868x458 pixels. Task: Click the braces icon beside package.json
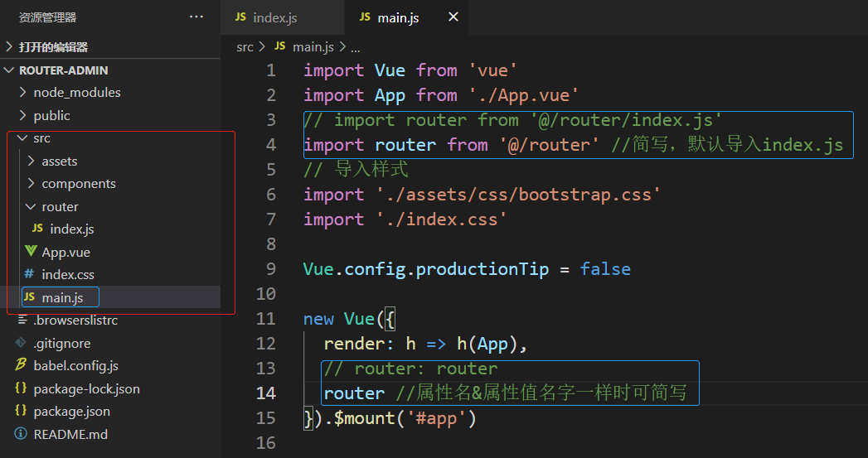coord(21,411)
